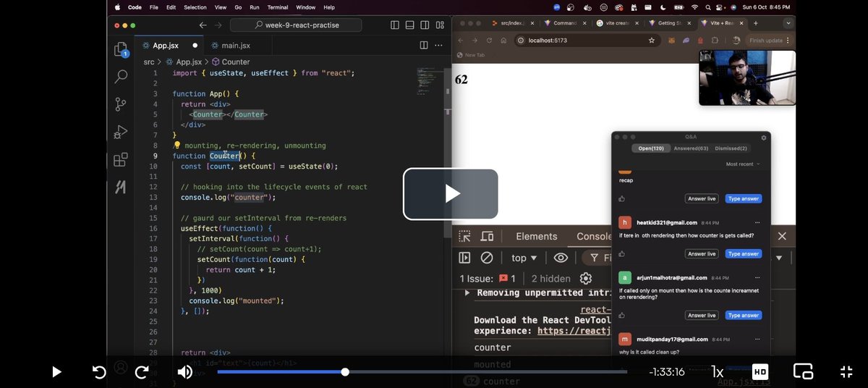The image size is (868, 388).
Task: Select the Answered(63) tab in Q&A
Action: coord(691,148)
